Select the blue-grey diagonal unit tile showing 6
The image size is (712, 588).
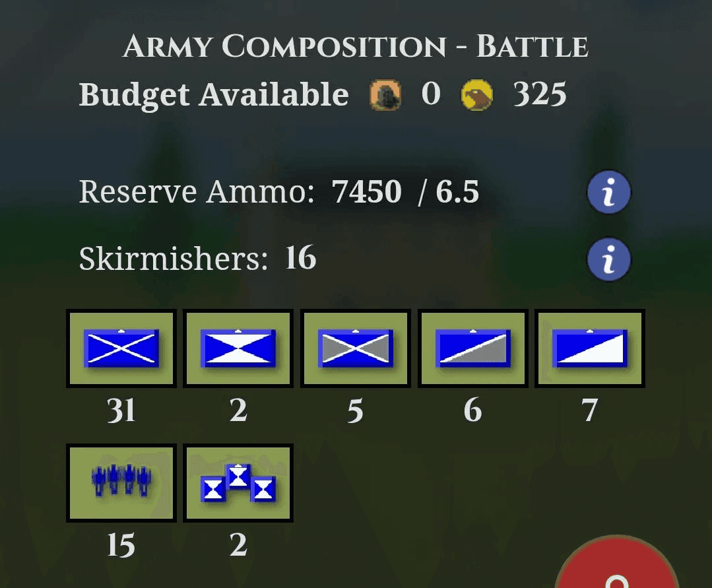tap(472, 348)
